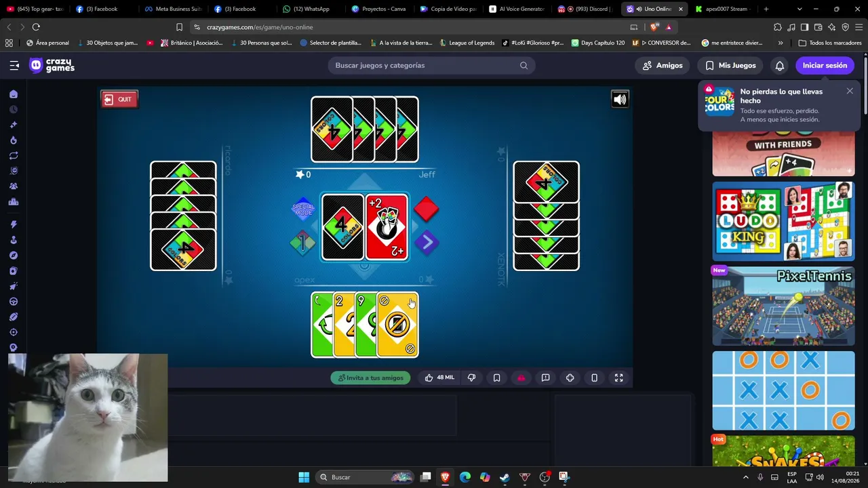Open the sidebar Action lightning icon
Viewport: 868px width, 488px height.
14,224
